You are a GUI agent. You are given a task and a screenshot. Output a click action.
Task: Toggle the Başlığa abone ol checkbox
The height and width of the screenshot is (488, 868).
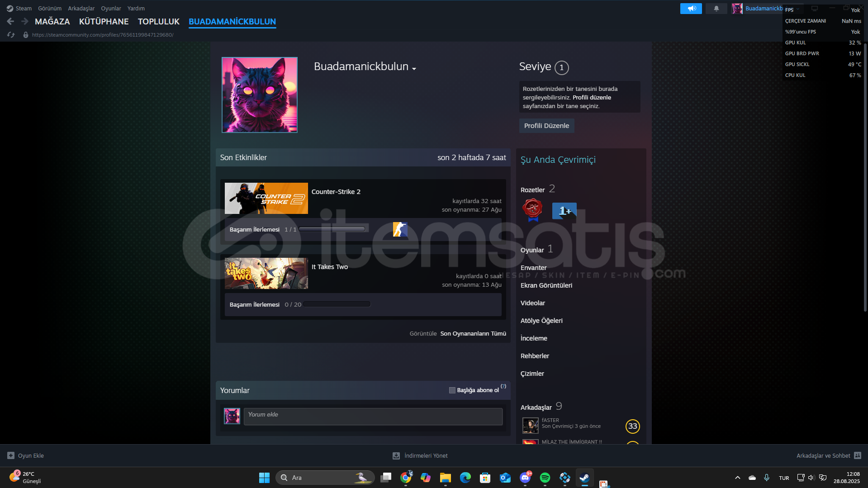(452, 390)
